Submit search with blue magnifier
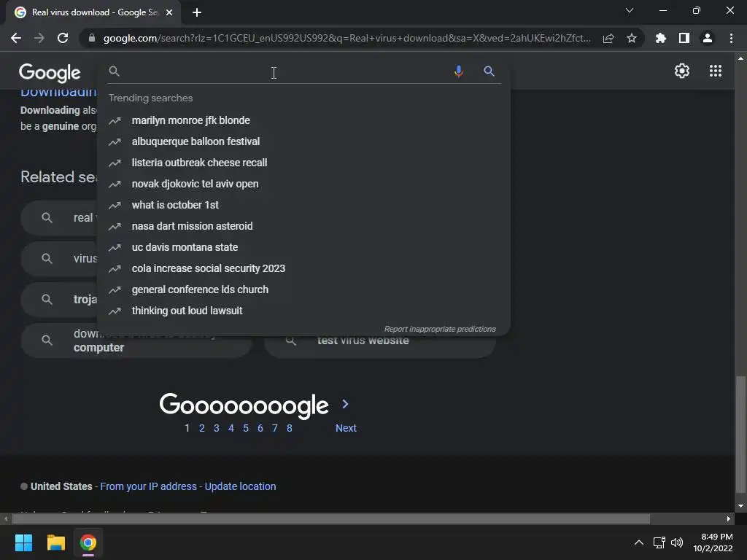The image size is (747, 560). pyautogui.click(x=489, y=71)
